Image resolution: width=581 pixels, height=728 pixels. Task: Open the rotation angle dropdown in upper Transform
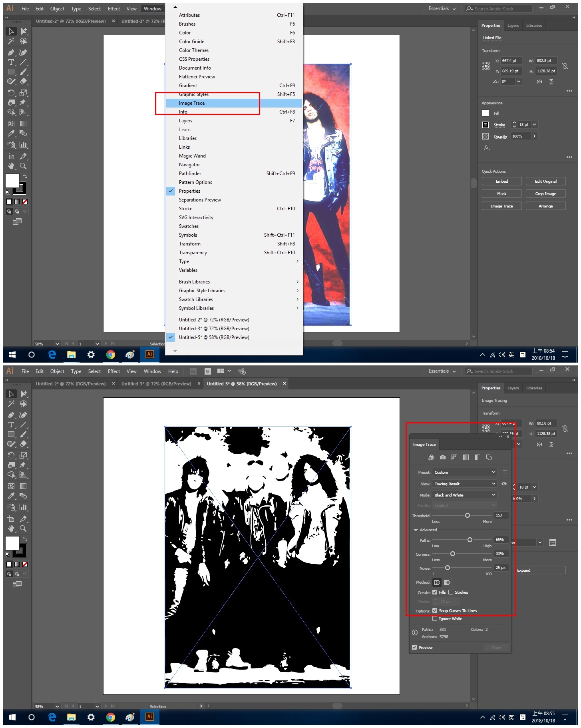[519, 82]
